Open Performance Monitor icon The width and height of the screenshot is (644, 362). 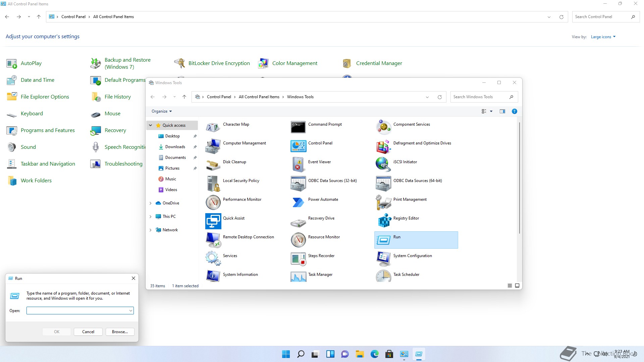tap(213, 202)
